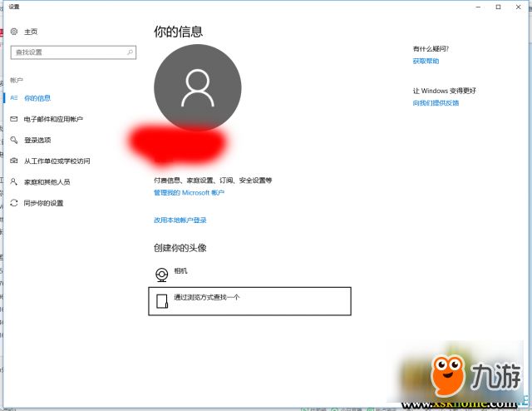This screenshot has width=532, height=411.
Task: Click the Home gear icon in the sidebar
Action: 14,32
